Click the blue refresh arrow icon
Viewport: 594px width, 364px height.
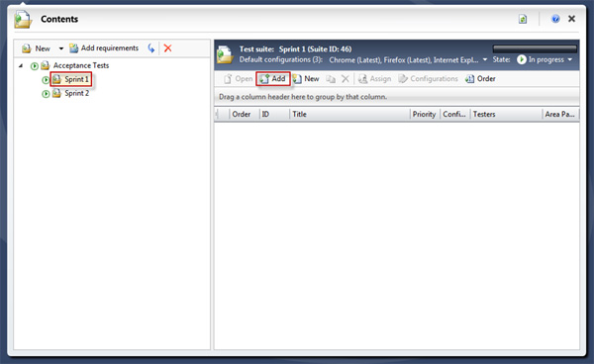[x=151, y=48]
